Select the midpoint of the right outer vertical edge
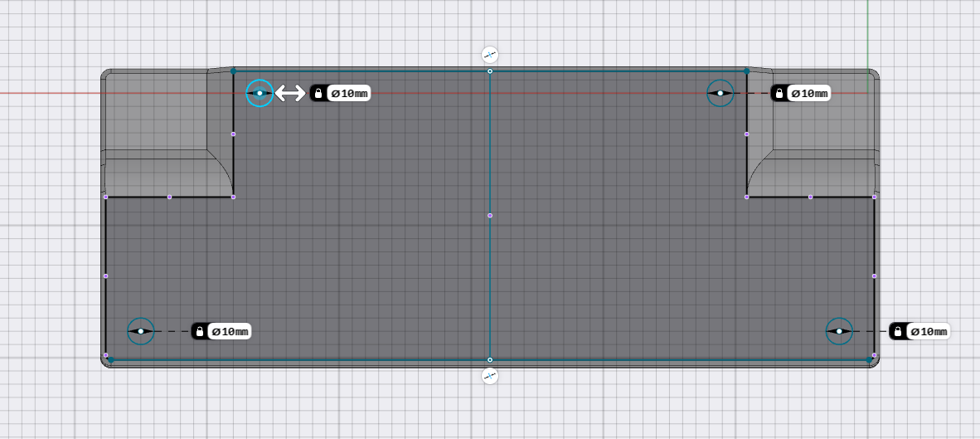The image size is (980, 439). tap(875, 276)
